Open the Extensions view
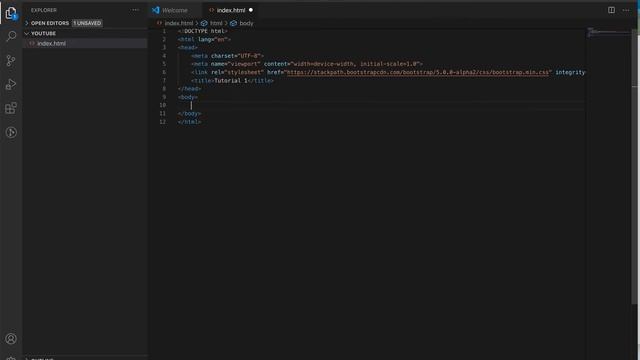Screen dimensions: 640x360 (11, 108)
